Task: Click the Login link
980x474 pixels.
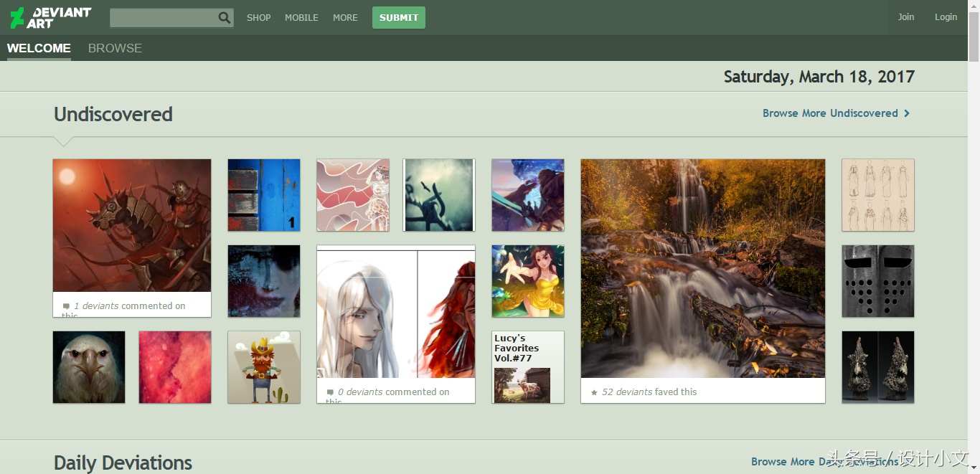Action: coord(946,17)
